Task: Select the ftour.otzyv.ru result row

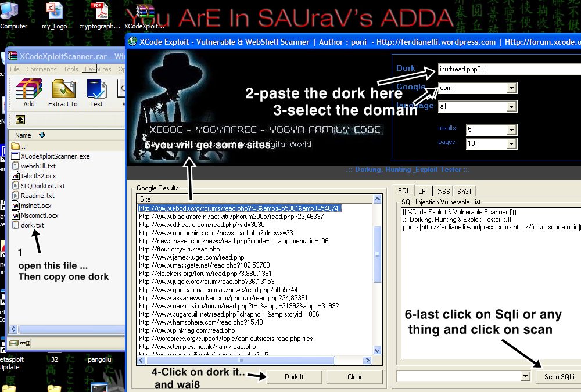Action: tap(180, 249)
